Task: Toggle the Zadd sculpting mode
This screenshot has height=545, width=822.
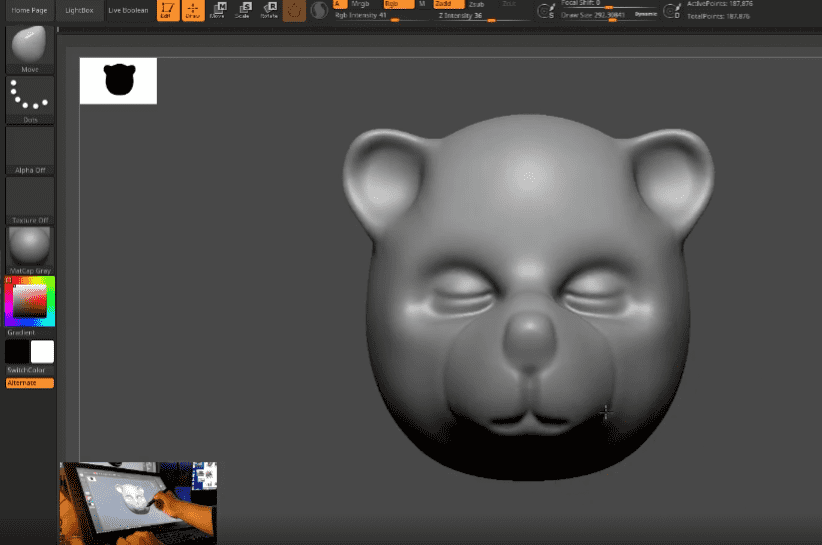Action: point(447,4)
